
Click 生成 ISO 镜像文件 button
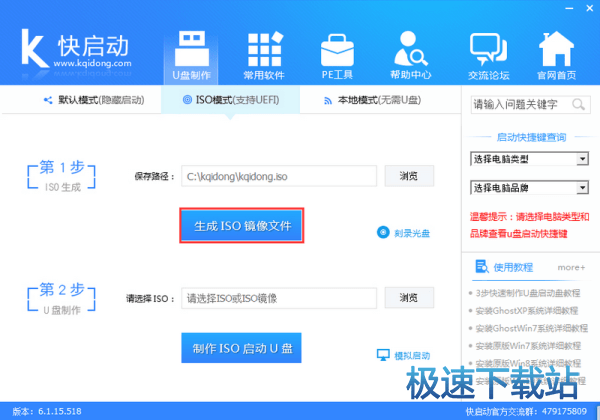[242, 226]
